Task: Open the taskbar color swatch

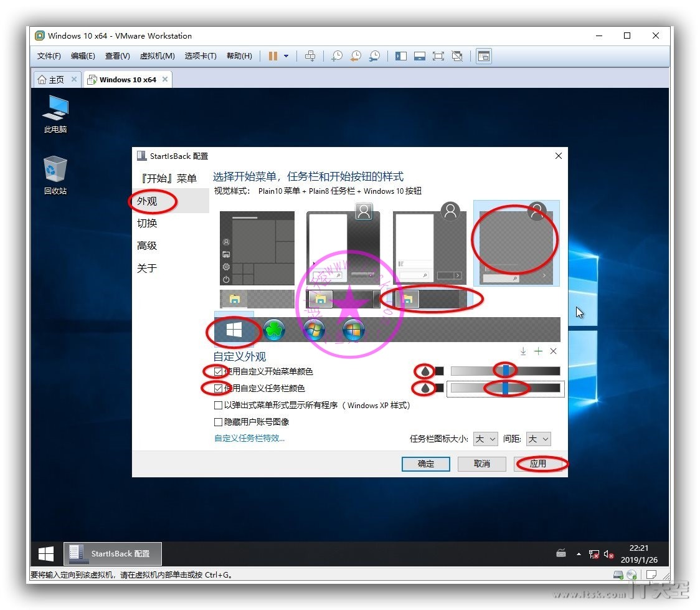Action: pyautogui.click(x=440, y=388)
